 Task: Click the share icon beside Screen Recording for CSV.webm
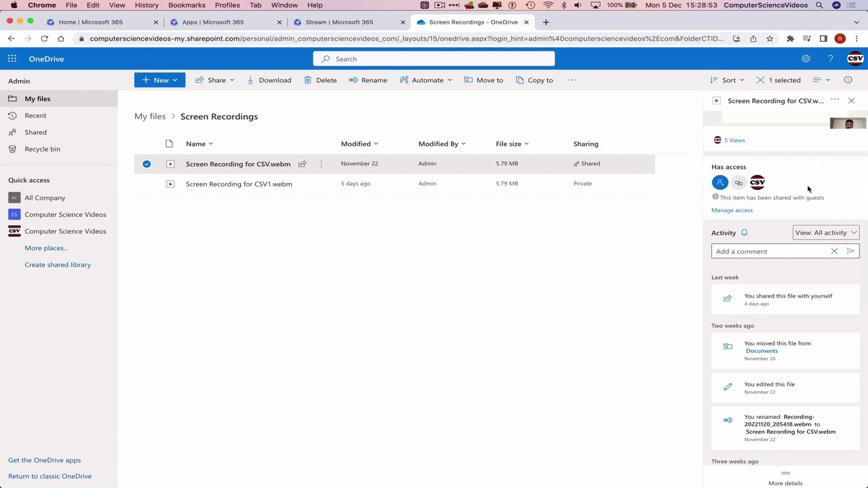pos(302,164)
